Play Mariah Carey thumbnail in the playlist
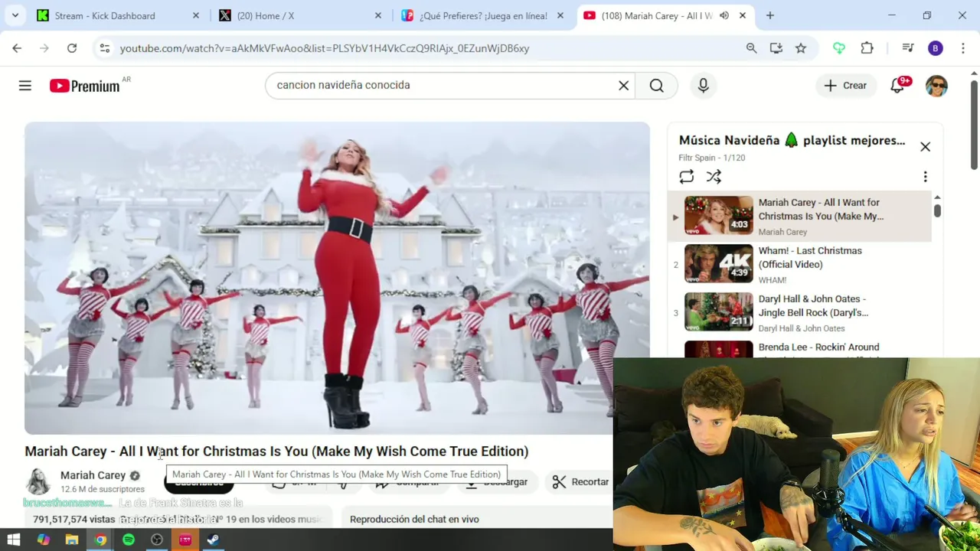Screen dimensions: 980x551 point(718,216)
